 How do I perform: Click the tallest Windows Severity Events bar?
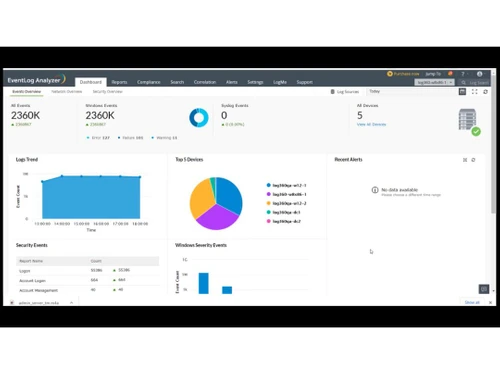(204, 283)
